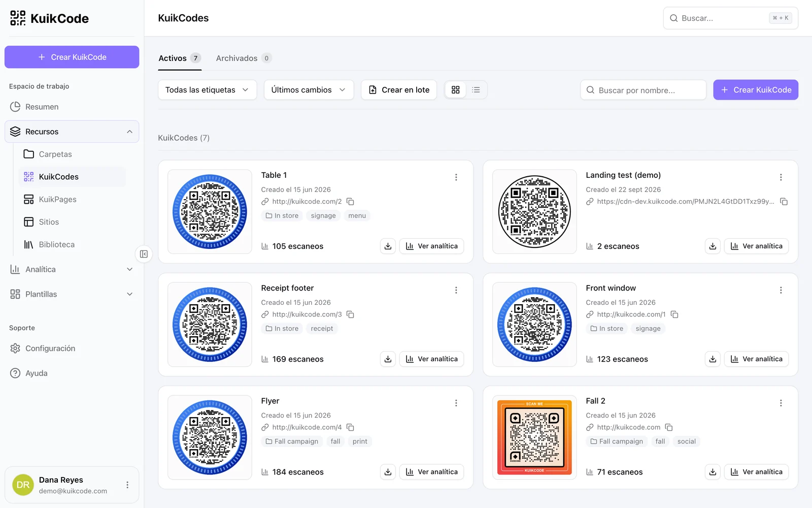
Task: Copy the Front window link URL
Action: pyautogui.click(x=674, y=314)
